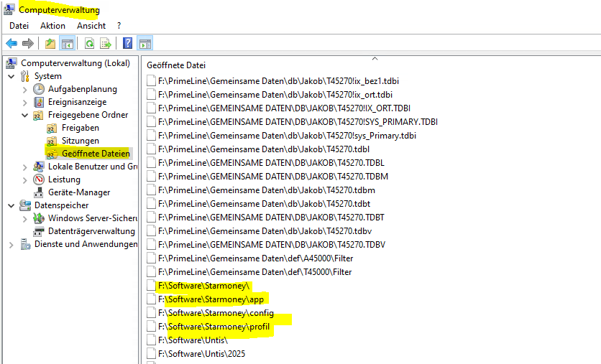The width and height of the screenshot is (601, 364).
Task: Click the Geräte-Manager device icon
Action: [38, 192]
